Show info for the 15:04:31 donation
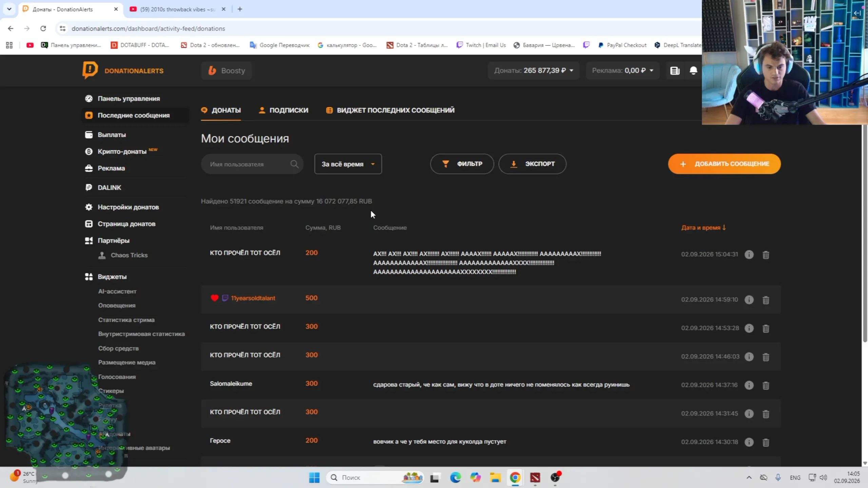This screenshot has width=868, height=488. tap(749, 254)
